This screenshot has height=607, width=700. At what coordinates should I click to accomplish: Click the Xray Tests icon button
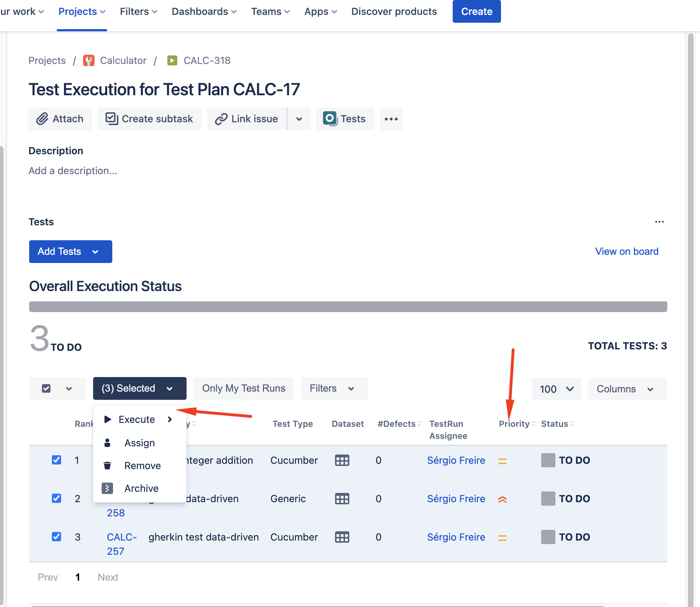(x=330, y=119)
